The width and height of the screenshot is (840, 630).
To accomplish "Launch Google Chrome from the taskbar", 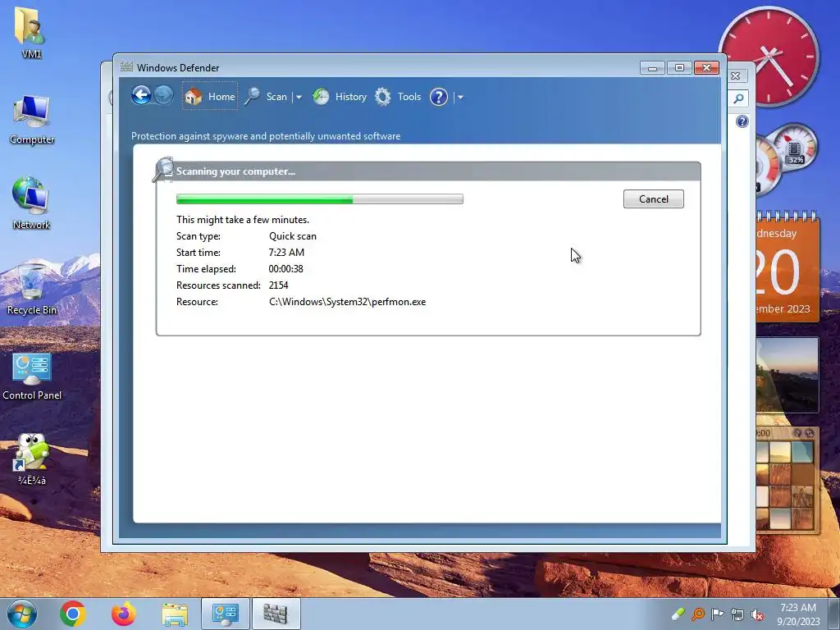I will tap(73, 614).
